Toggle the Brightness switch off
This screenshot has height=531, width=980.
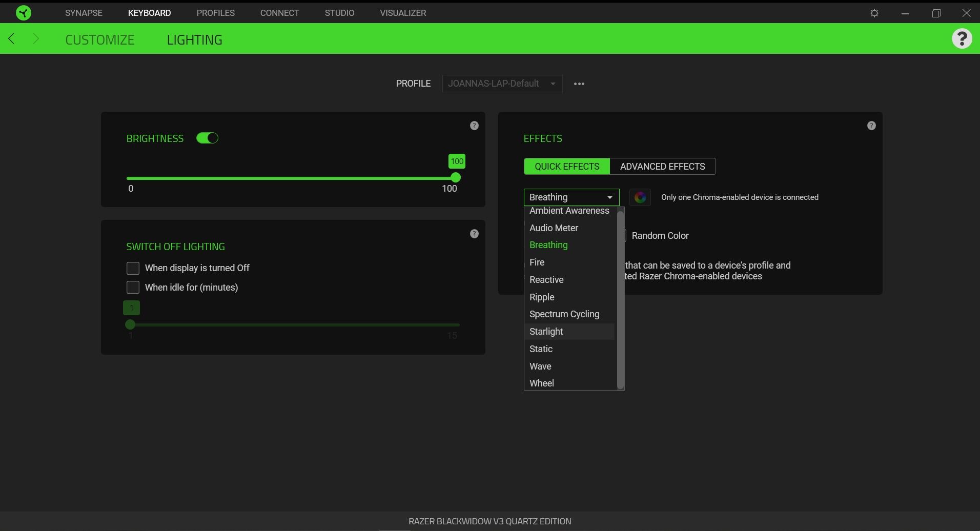(208, 138)
